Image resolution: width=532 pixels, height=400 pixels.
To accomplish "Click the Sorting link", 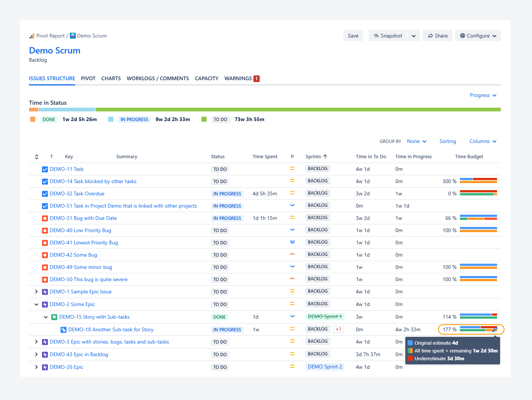I will tap(448, 142).
